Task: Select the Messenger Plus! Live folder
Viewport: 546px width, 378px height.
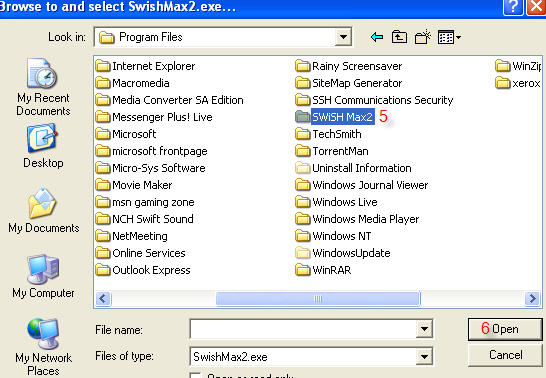Action: pos(154,117)
